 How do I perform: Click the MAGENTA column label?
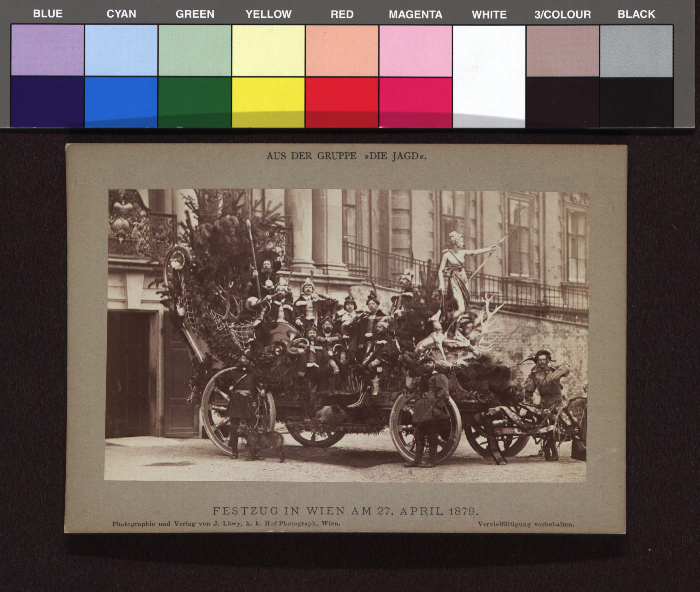(x=415, y=14)
